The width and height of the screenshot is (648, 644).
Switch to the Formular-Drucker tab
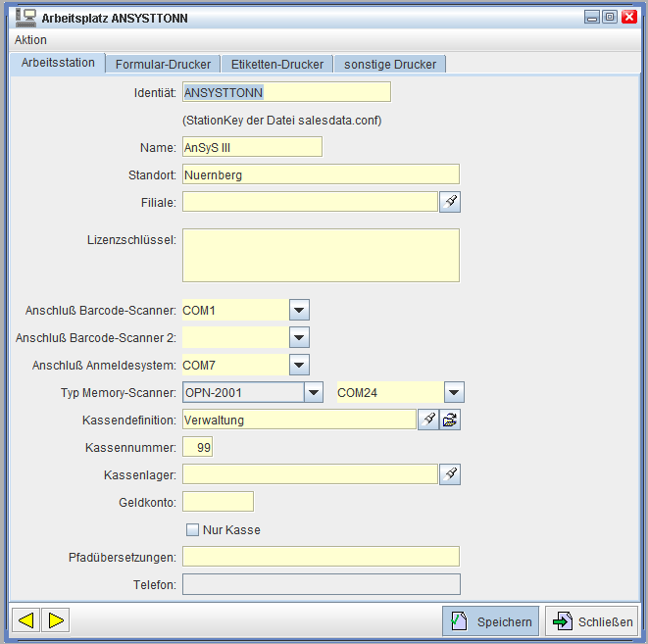pos(163,65)
